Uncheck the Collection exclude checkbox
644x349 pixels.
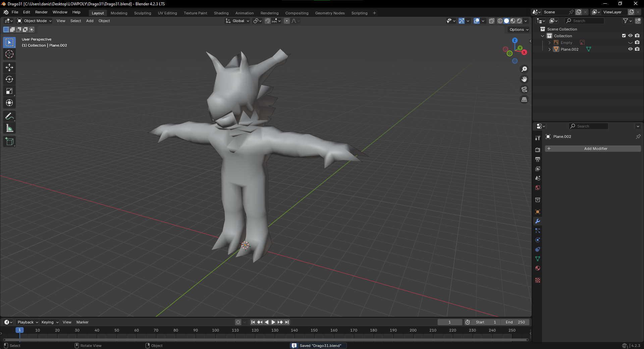coord(624,36)
